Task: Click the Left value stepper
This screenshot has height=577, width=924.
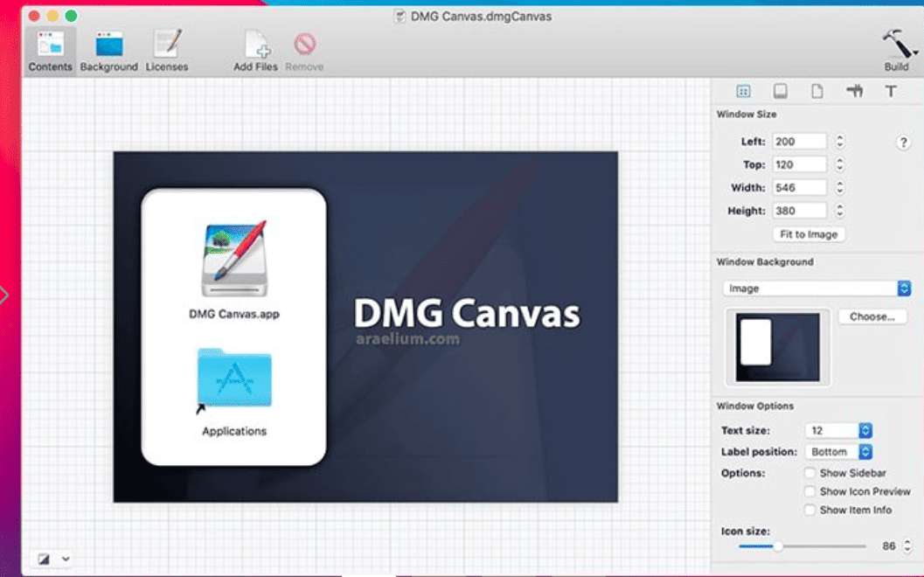Action: coord(840,142)
